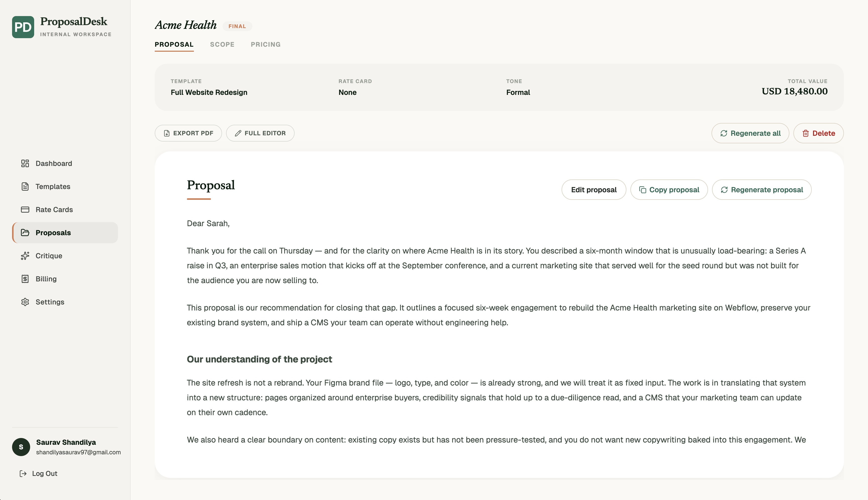Click the Templates document icon

tap(25, 186)
